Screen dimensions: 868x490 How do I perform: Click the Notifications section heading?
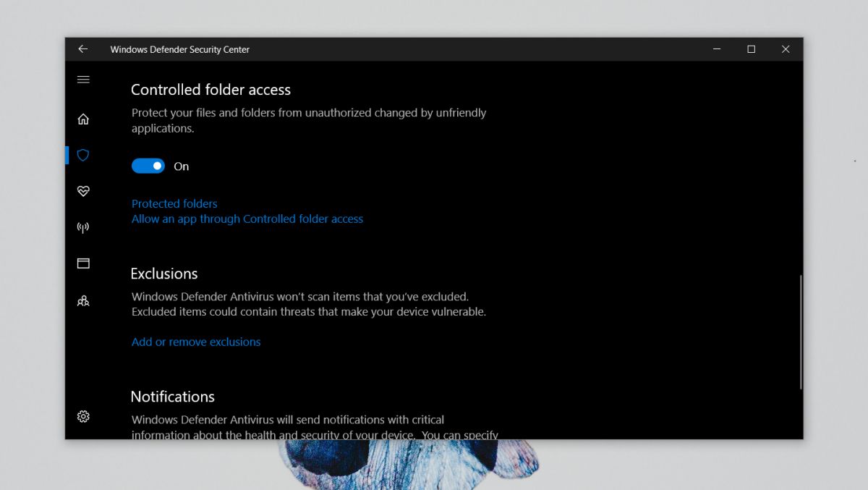point(173,397)
